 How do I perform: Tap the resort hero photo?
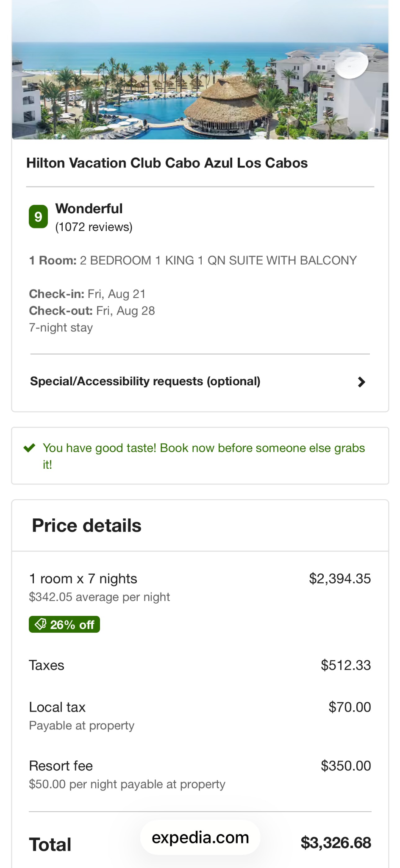click(200, 70)
